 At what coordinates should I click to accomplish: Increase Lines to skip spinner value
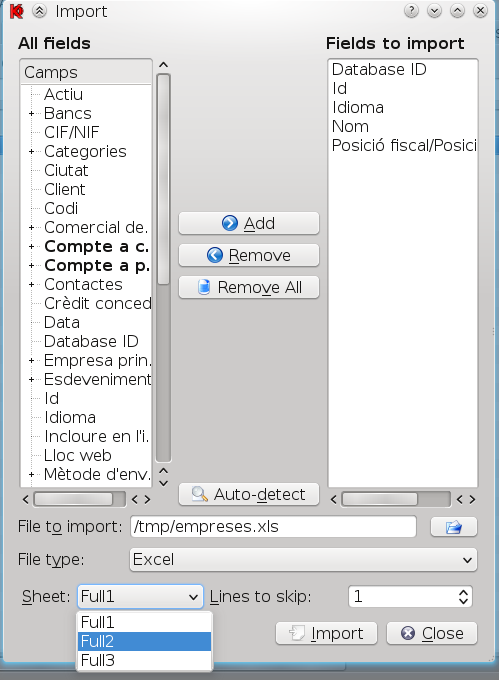tap(463, 592)
